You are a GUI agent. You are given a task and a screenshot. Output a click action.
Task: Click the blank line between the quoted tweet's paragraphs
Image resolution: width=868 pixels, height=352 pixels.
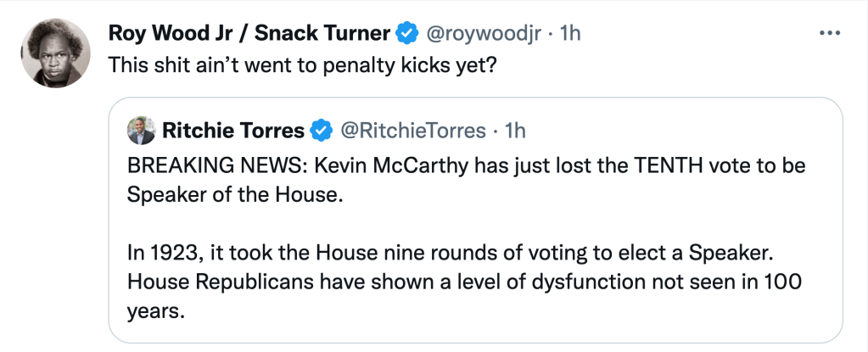click(339, 224)
